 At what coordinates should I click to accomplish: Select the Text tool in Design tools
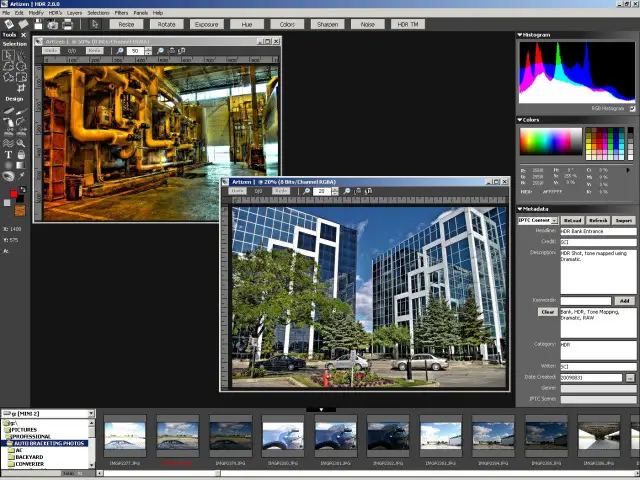pos(8,154)
